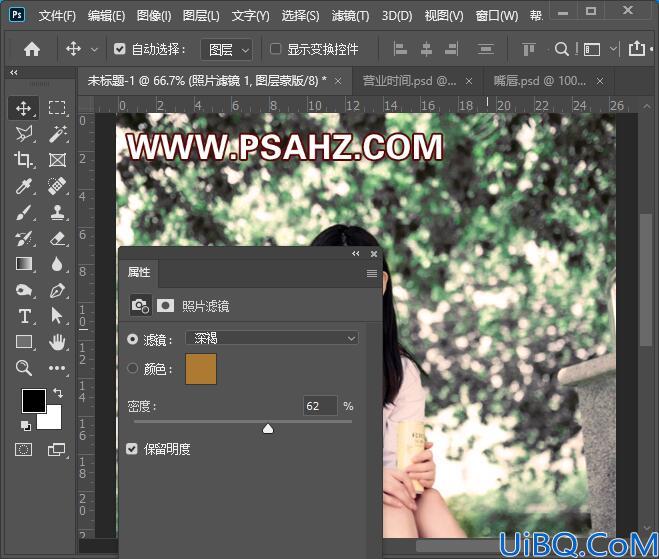Open the Filter menu
659x559 pixels.
click(350, 16)
